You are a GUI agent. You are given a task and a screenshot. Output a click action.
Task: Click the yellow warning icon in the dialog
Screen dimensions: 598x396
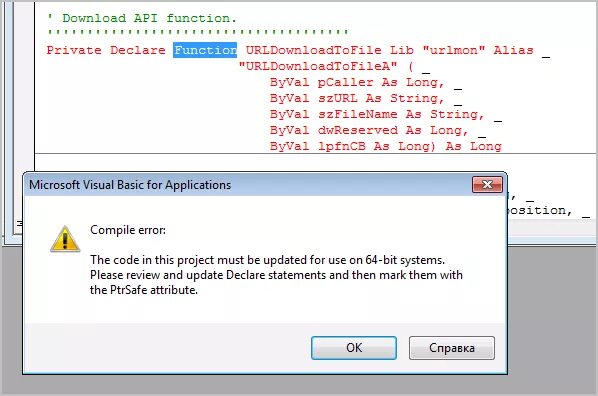[65, 239]
